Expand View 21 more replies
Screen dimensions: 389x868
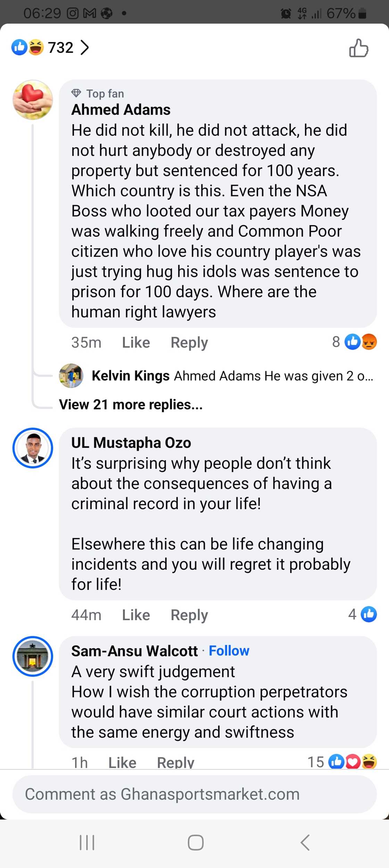click(x=130, y=404)
